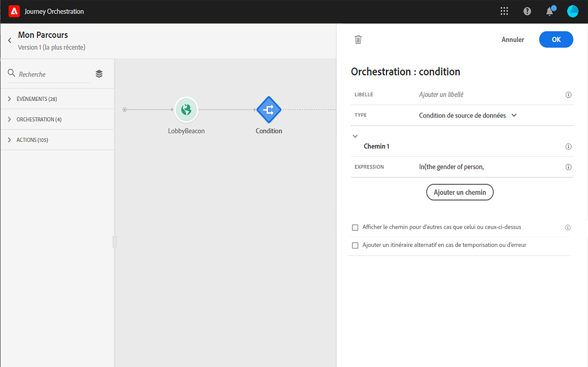
Task: Collapse the Chemin 1 section chevron
Action: (x=355, y=136)
